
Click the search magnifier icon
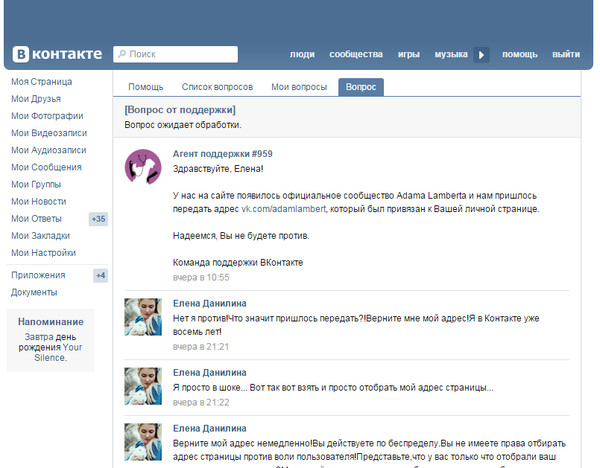pos(122,54)
